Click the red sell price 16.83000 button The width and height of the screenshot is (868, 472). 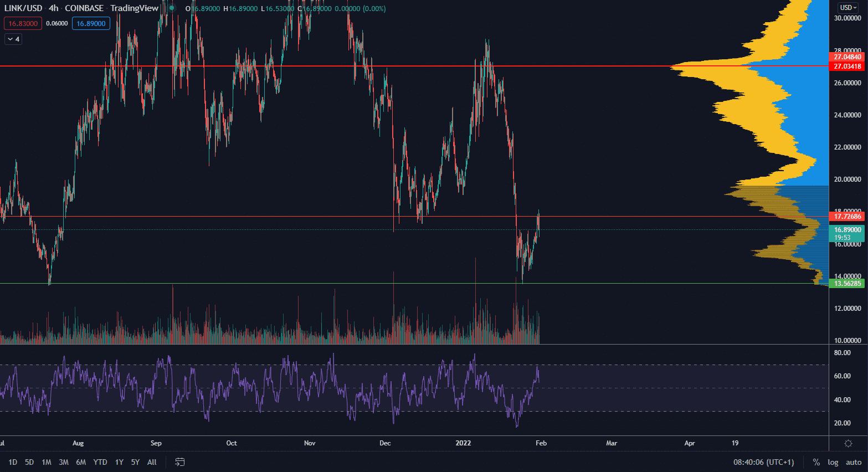pyautogui.click(x=23, y=23)
